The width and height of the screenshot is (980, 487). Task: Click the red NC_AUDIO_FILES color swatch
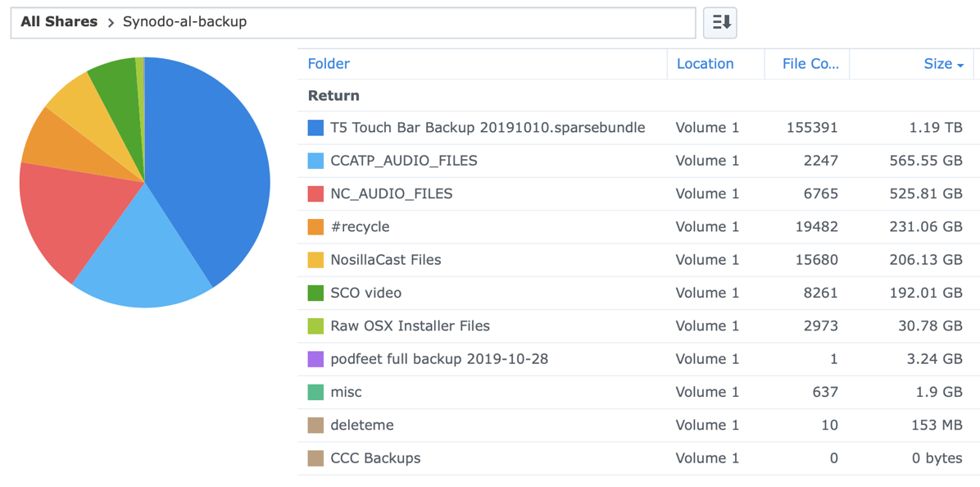(315, 193)
